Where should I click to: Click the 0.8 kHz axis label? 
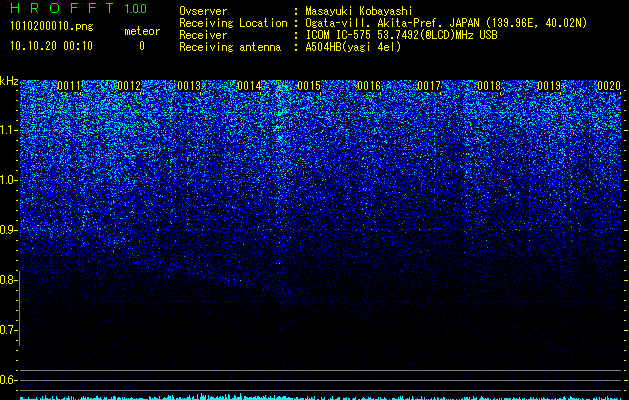coord(8,280)
